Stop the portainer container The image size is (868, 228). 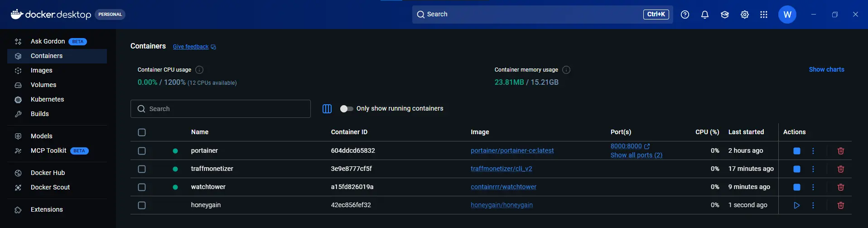[x=797, y=151]
